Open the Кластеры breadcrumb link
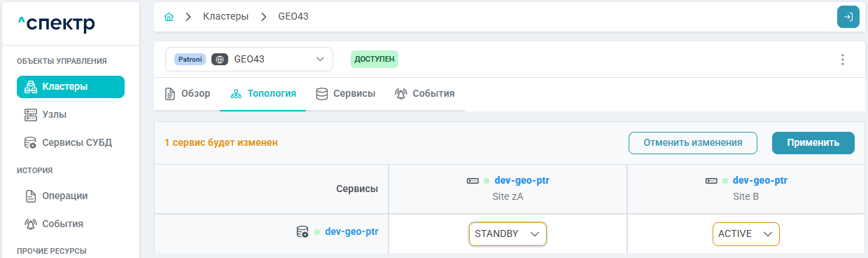Screen dimensions: 868x258 (225, 17)
